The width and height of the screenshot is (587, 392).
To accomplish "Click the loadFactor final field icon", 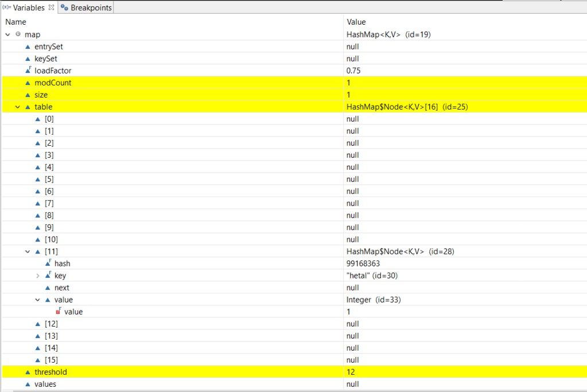I will click(28, 71).
